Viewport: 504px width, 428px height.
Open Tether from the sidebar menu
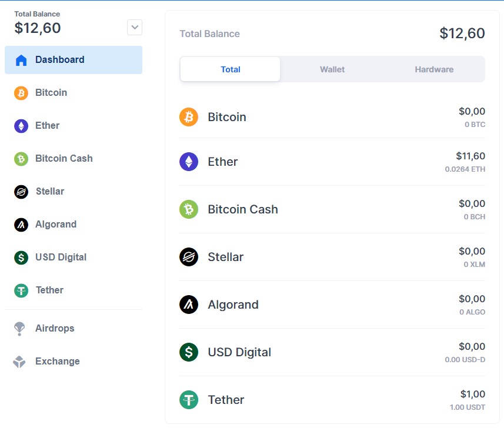point(49,290)
